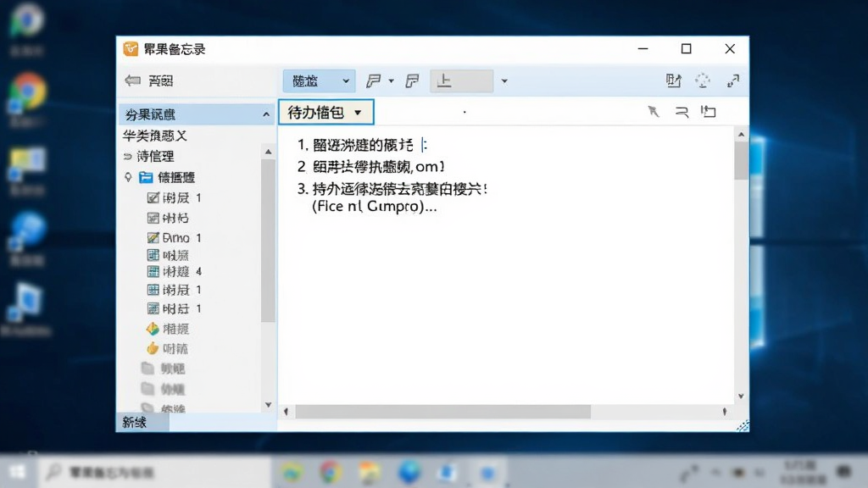
Task: Open the 待办 dropdown above the note
Action: [326, 113]
